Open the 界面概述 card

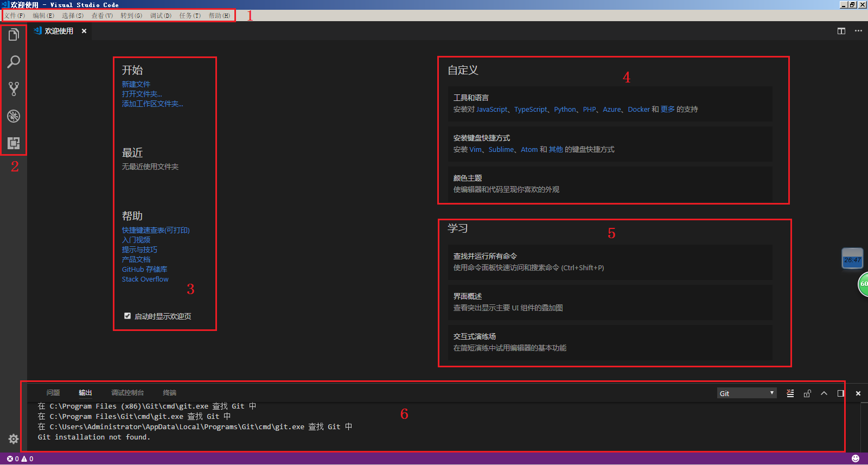(x=610, y=302)
